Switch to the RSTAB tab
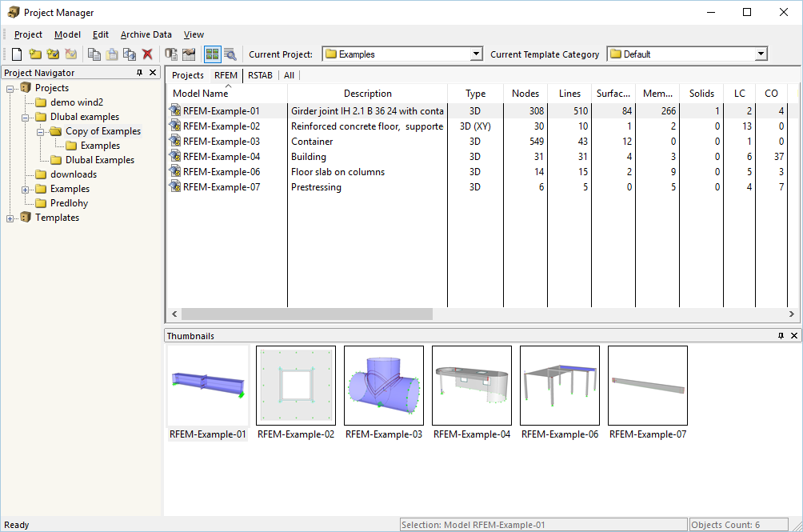 point(260,75)
